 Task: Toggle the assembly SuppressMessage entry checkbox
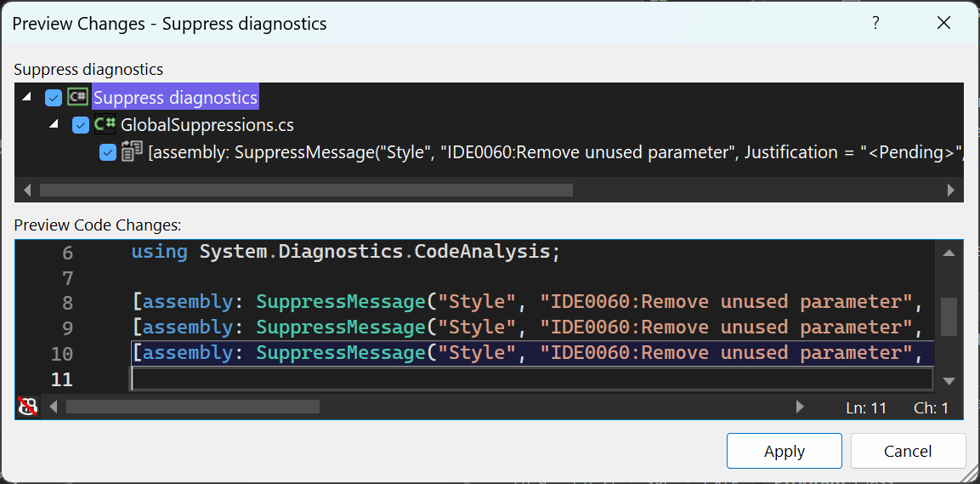pyautogui.click(x=108, y=152)
